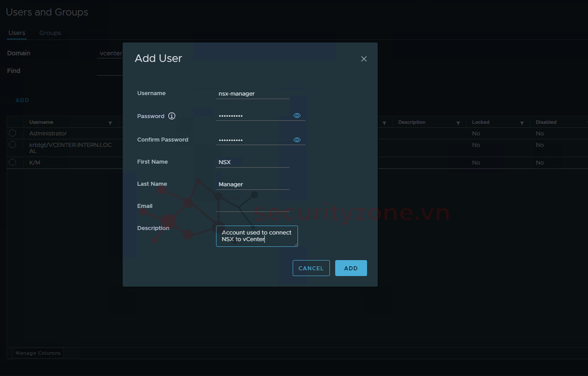Select the krbtgt/VCENTER.INTERN.LOCAL radio button

point(12,145)
